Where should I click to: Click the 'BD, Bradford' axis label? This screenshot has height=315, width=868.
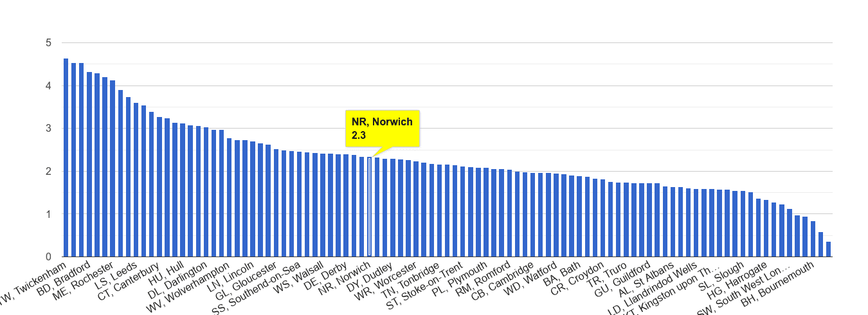click(64, 280)
